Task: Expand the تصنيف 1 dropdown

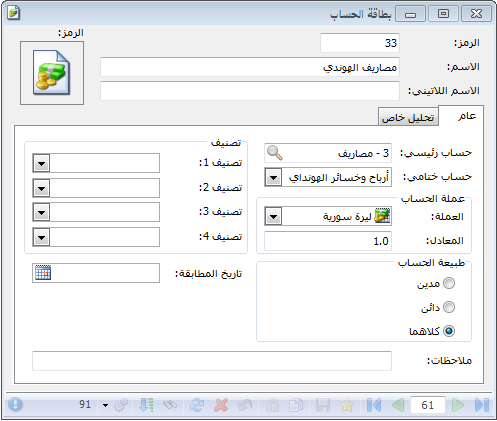Action: click(x=41, y=163)
